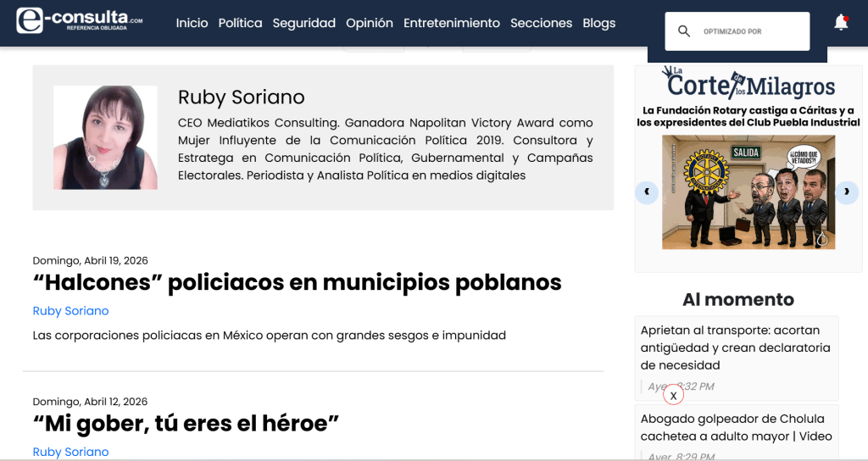Open the Rotary cartoon image
The image size is (868, 461).
point(748,192)
